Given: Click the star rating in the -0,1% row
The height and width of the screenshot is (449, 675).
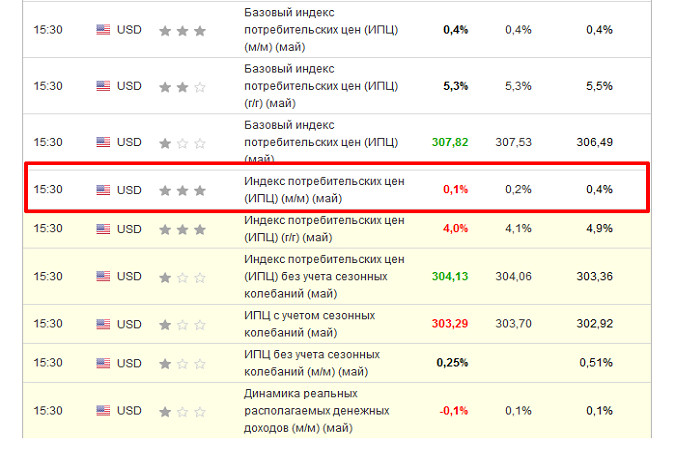Looking at the screenshot, I should click(x=182, y=410).
